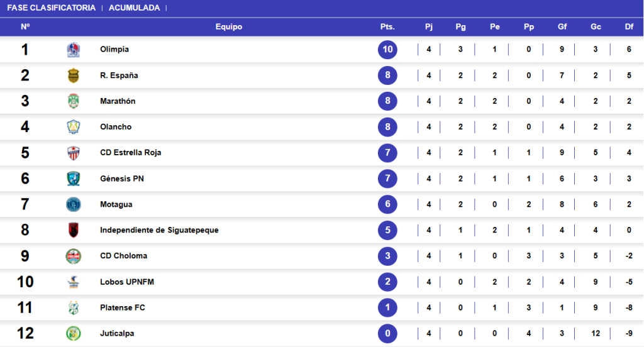
Task: Click Lobos UPNFM's 2 points badge
Action: point(387,282)
